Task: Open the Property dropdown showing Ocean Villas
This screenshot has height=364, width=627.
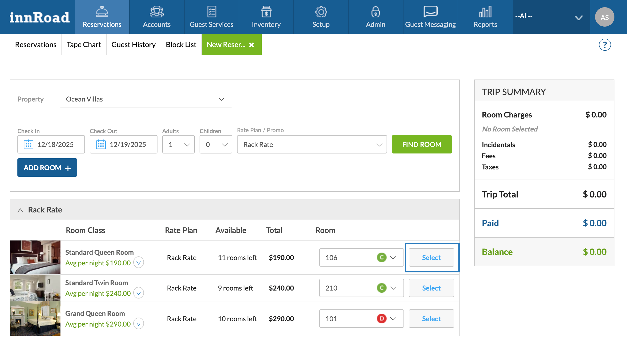Action: point(146,99)
